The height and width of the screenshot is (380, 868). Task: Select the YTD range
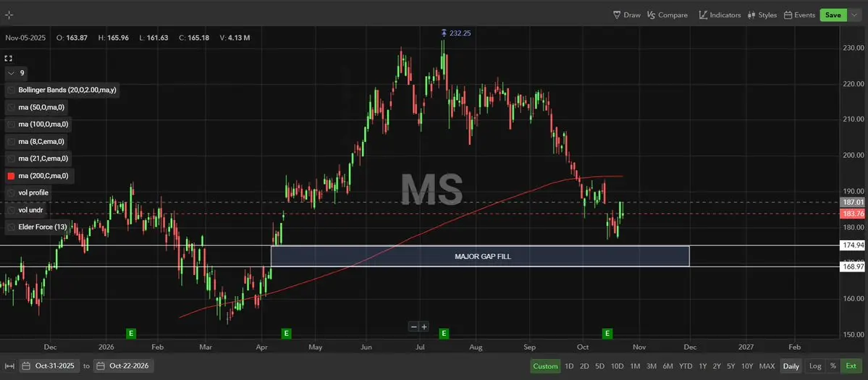[x=686, y=366]
